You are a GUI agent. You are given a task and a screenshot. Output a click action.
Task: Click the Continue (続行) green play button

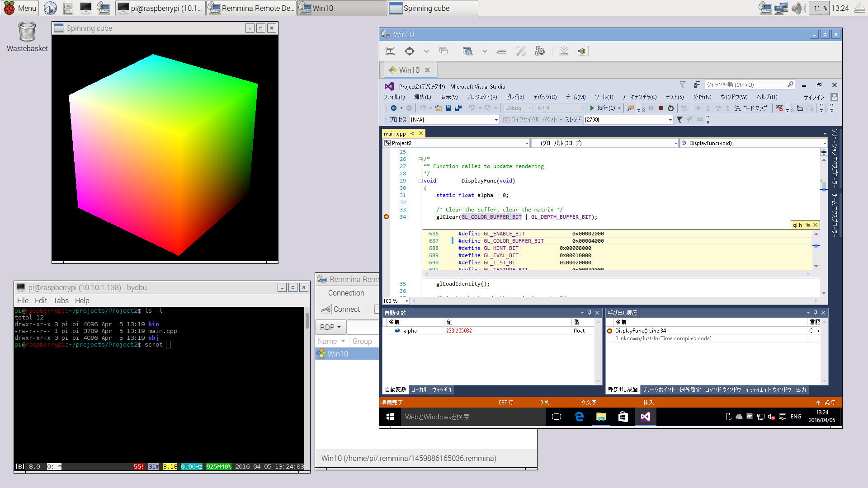(x=592, y=108)
